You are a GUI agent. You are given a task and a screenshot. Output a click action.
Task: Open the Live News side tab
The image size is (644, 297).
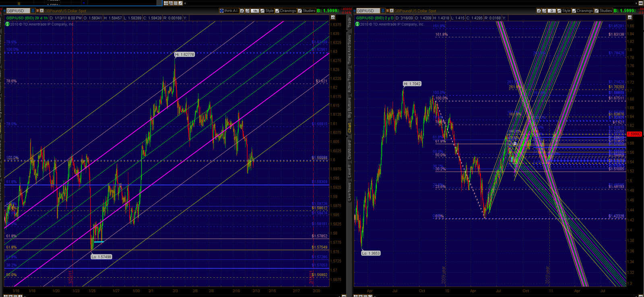[349, 191]
